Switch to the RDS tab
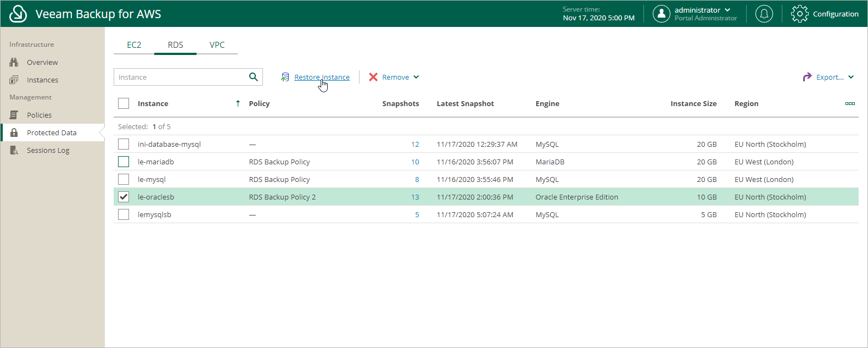 click(176, 45)
